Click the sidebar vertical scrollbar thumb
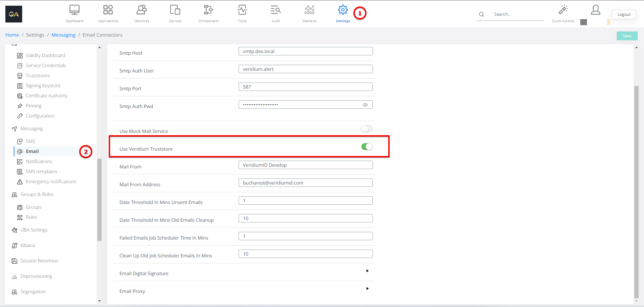644x307 pixels. [99, 200]
